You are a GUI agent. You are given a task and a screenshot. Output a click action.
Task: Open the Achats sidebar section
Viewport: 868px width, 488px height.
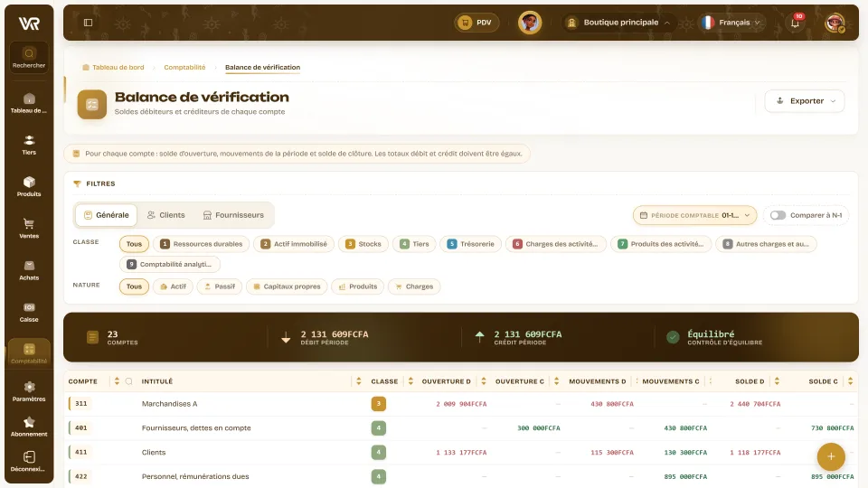[29, 270]
